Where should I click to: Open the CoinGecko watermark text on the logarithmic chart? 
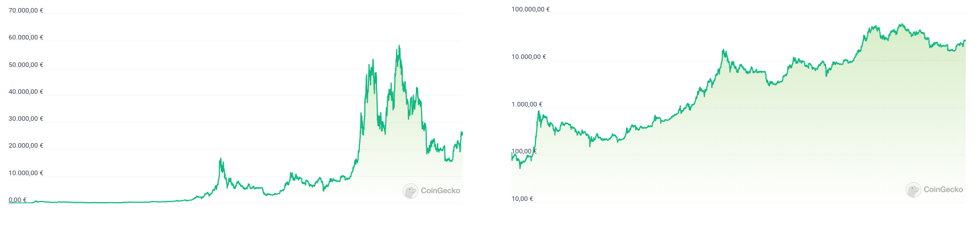943,190
